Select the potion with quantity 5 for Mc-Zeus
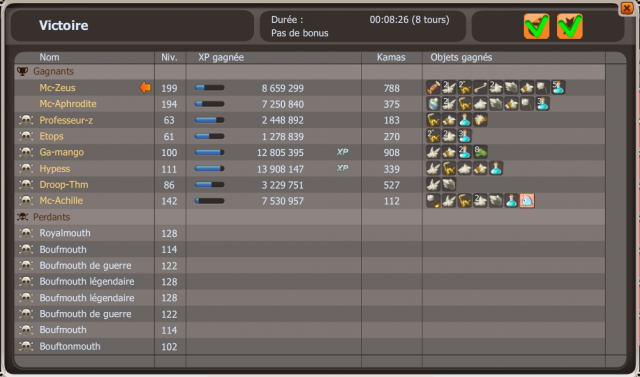This screenshot has height=377, width=640. 558,87
